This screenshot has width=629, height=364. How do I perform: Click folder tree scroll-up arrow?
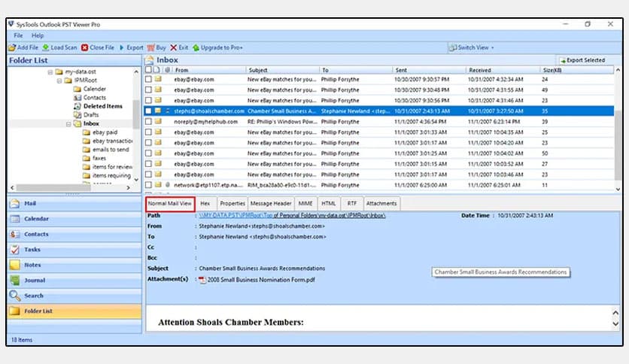tap(136, 71)
